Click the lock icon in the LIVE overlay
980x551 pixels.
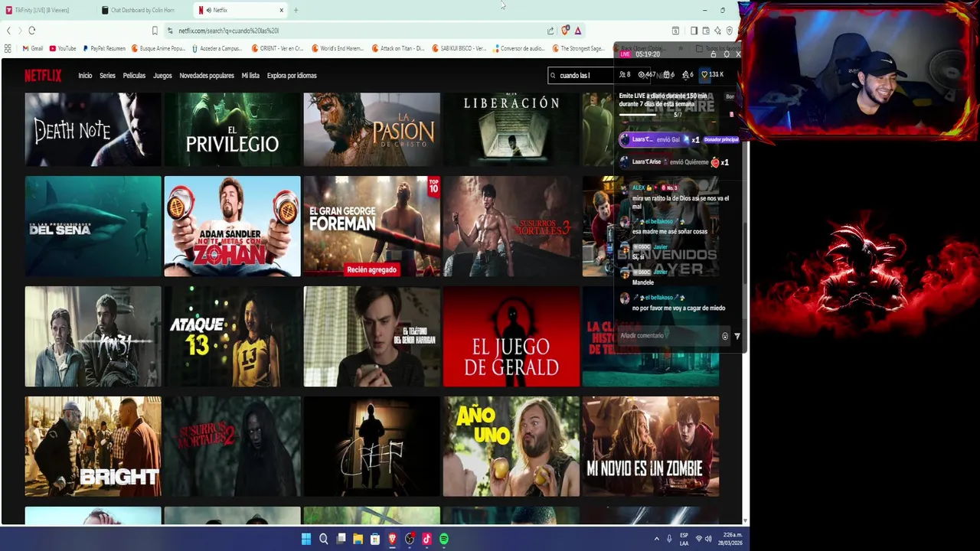tap(714, 54)
